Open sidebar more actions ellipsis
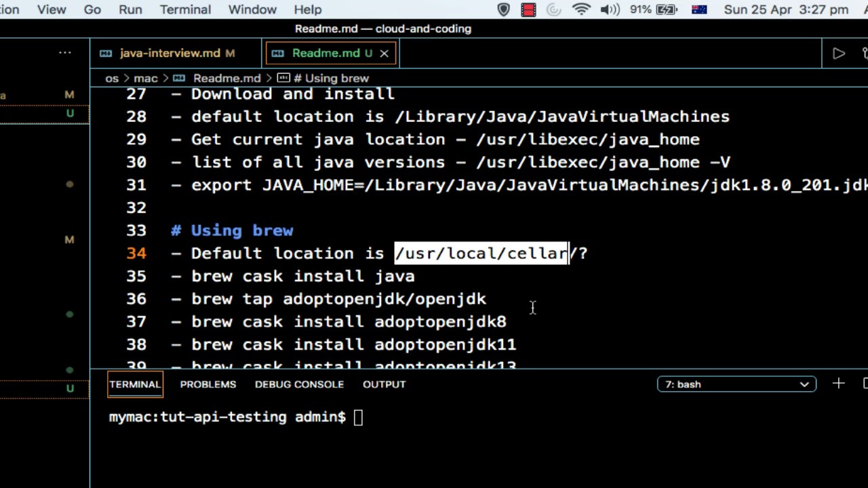This screenshot has width=868, height=488. point(65,53)
